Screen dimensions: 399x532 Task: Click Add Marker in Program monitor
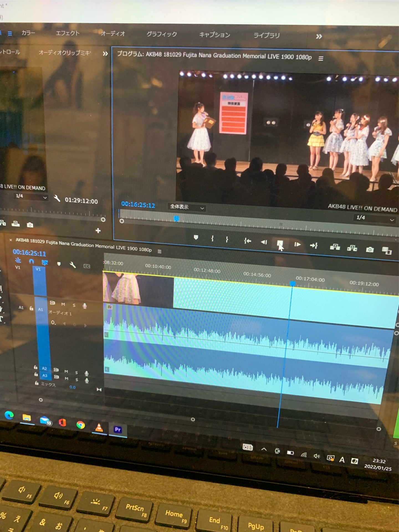point(196,237)
